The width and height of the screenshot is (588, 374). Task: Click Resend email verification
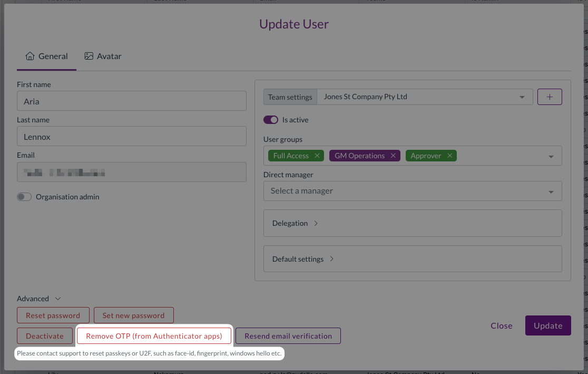tap(288, 336)
